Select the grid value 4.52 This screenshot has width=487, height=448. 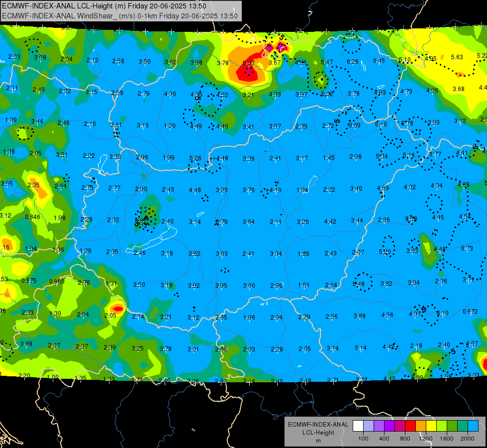[222, 95]
